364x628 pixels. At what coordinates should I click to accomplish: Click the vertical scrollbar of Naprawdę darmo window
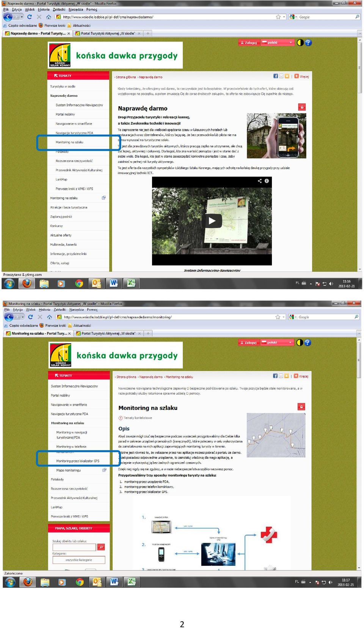coord(359,154)
